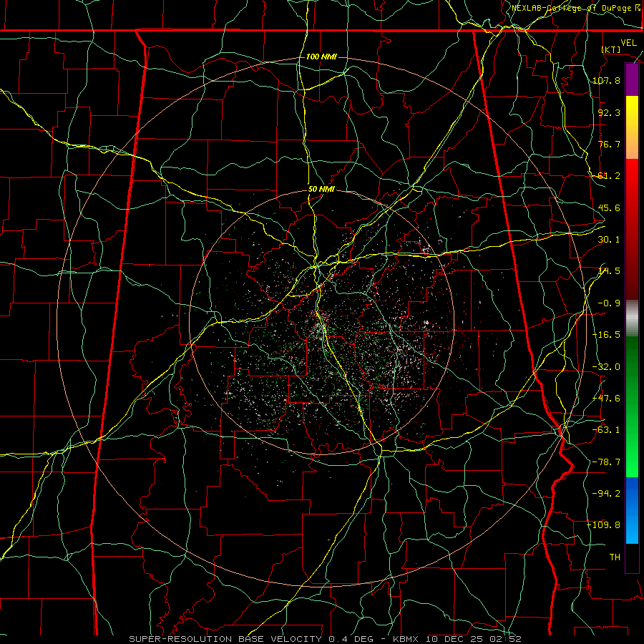Select the black TH segment of the color bar
The width and height of the screenshot is (644, 644).
(632, 557)
